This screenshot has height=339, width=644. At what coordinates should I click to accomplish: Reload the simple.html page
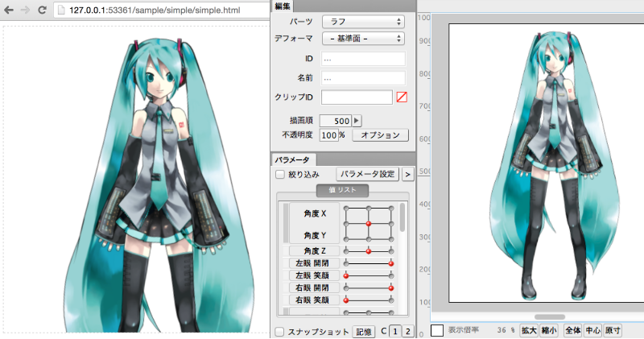[42, 10]
